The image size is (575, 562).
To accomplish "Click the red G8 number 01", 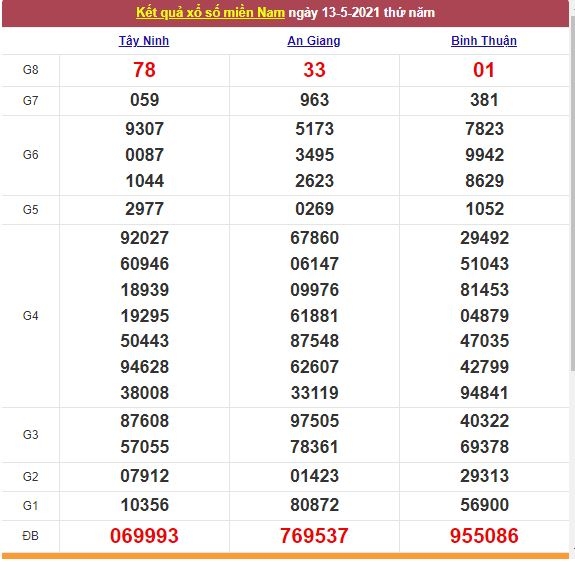I will [484, 70].
